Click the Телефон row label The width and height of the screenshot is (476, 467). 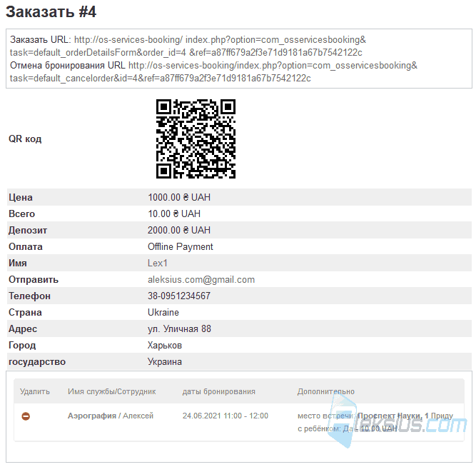pyautogui.click(x=29, y=296)
